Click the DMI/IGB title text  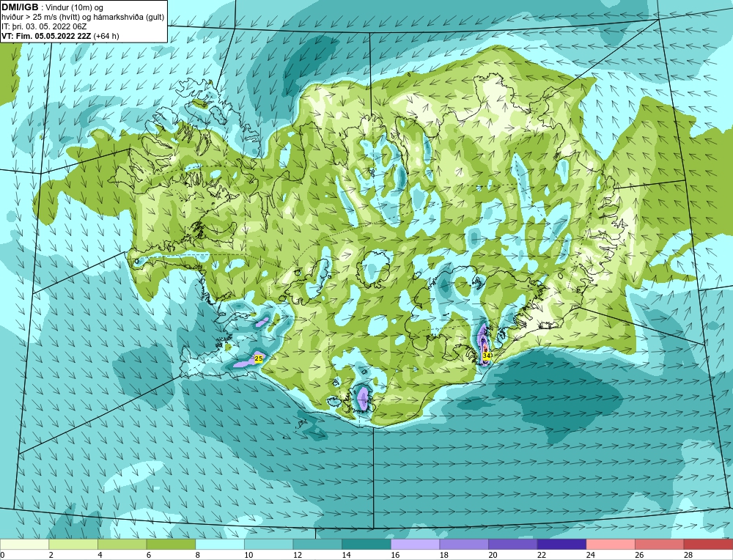[x=20, y=7]
